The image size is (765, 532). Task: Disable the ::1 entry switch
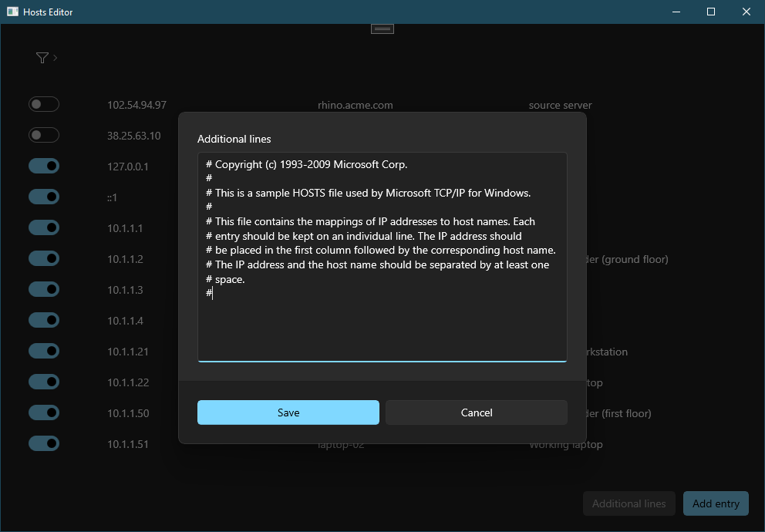tap(44, 197)
